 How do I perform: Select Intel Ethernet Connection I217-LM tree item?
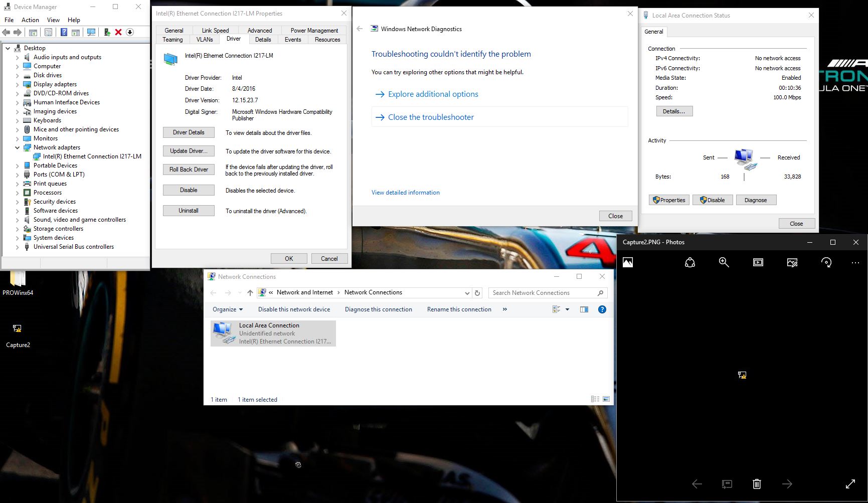[x=92, y=156]
